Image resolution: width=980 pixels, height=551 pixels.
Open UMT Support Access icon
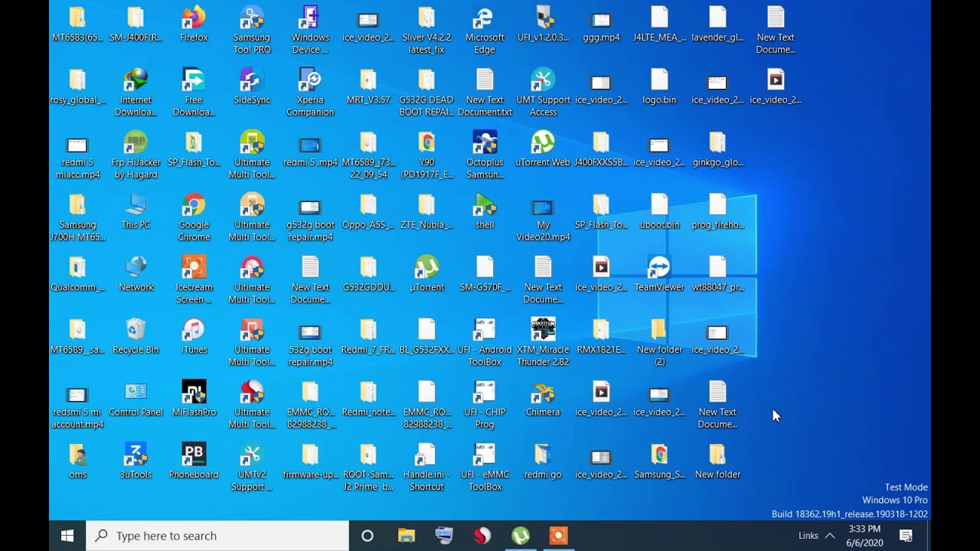click(543, 93)
